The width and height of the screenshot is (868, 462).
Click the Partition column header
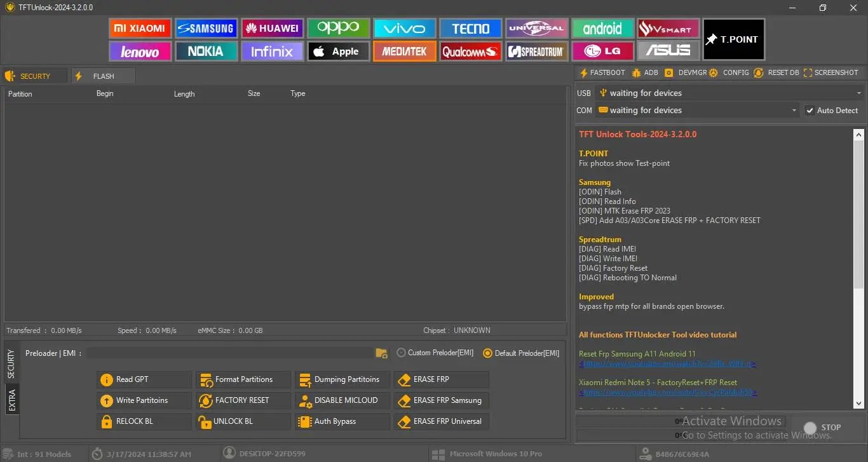tap(20, 93)
